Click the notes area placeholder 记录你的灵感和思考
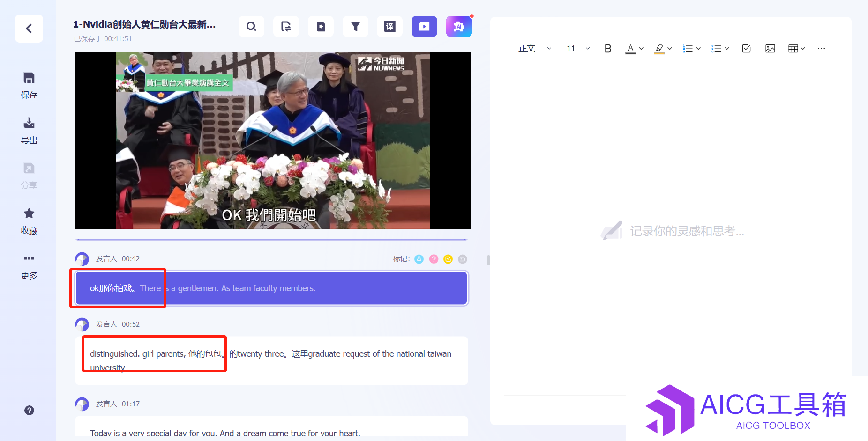This screenshot has height=441, width=868. (687, 231)
